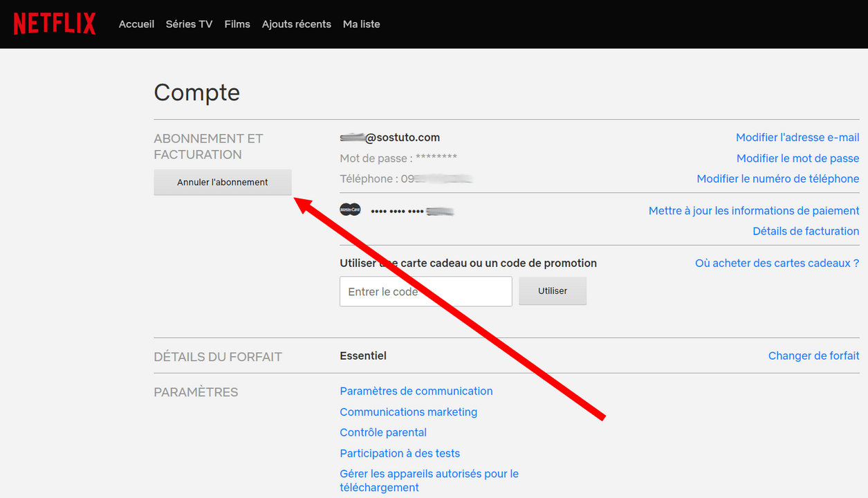Open Paramètres de communication link
This screenshot has height=498, width=868.
[x=416, y=391]
